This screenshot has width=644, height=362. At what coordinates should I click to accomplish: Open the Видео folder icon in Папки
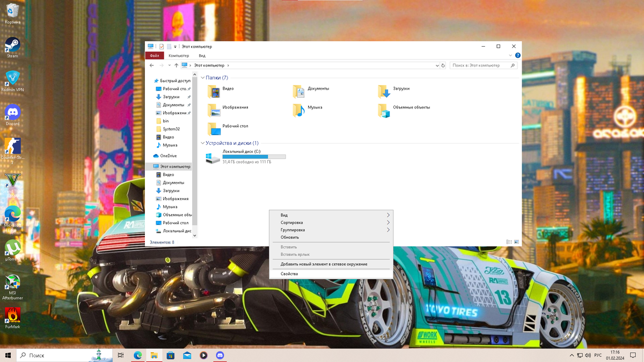coord(214,92)
